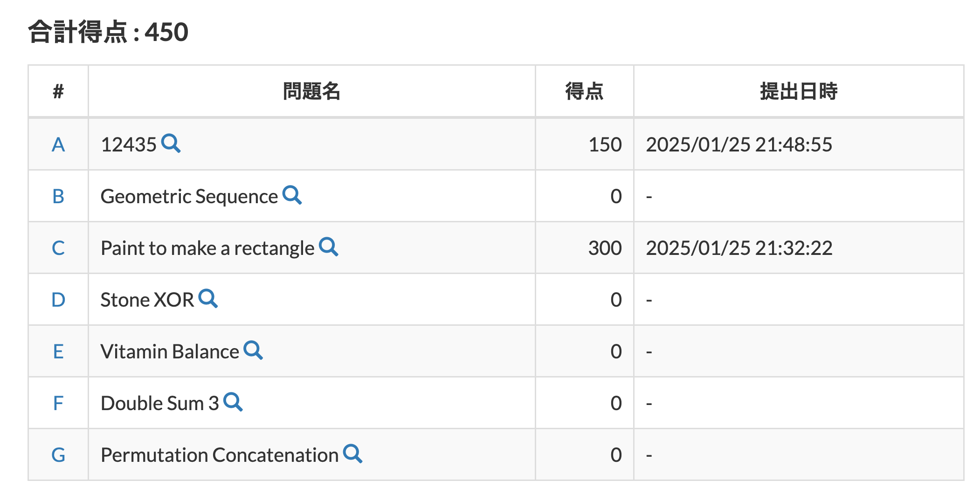Click problem label C in first column

pos(58,247)
